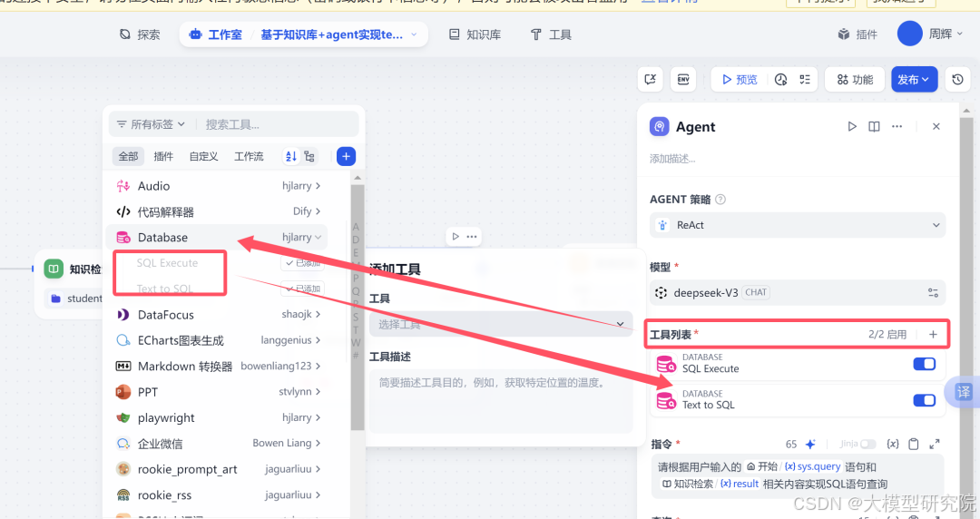Run the Agent node play icon
This screenshot has height=519, width=980.
852,126
